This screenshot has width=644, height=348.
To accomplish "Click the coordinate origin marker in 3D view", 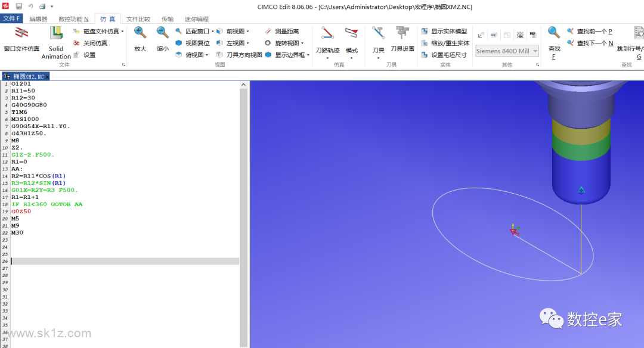I will click(x=514, y=231).
